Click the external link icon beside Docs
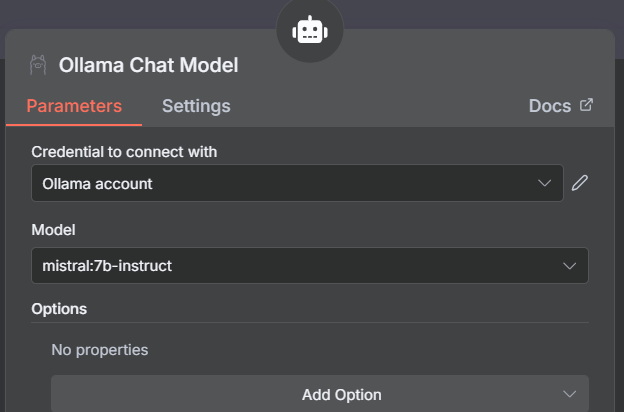The height and width of the screenshot is (412, 624). coord(587,105)
